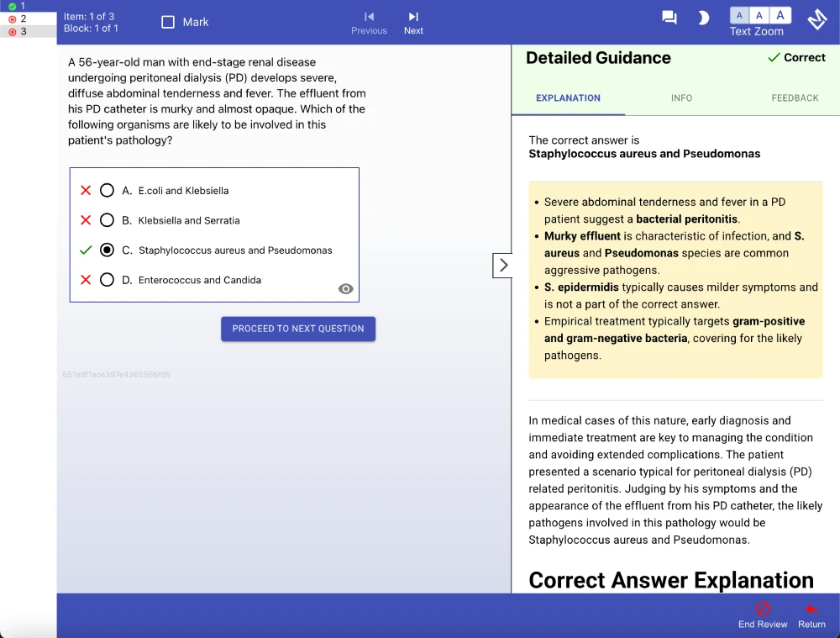This screenshot has width=840, height=638.
Task: Switch to the FEEDBACK tab
Action: [795, 98]
